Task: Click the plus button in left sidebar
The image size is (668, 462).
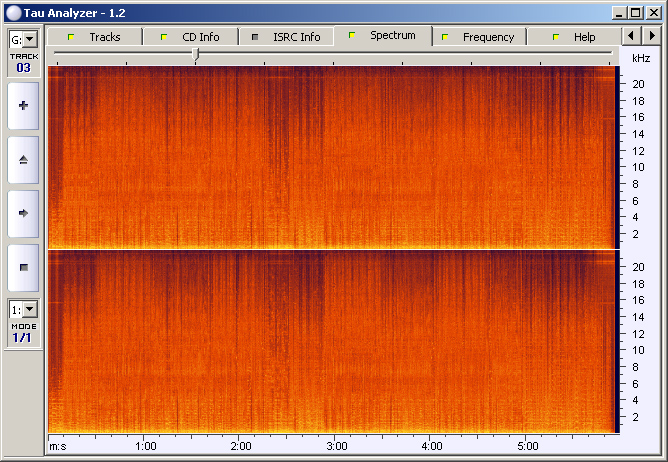Action: click(23, 105)
